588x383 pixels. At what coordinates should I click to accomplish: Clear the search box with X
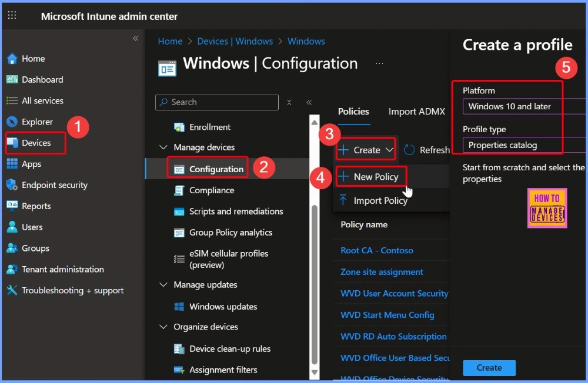(x=289, y=102)
